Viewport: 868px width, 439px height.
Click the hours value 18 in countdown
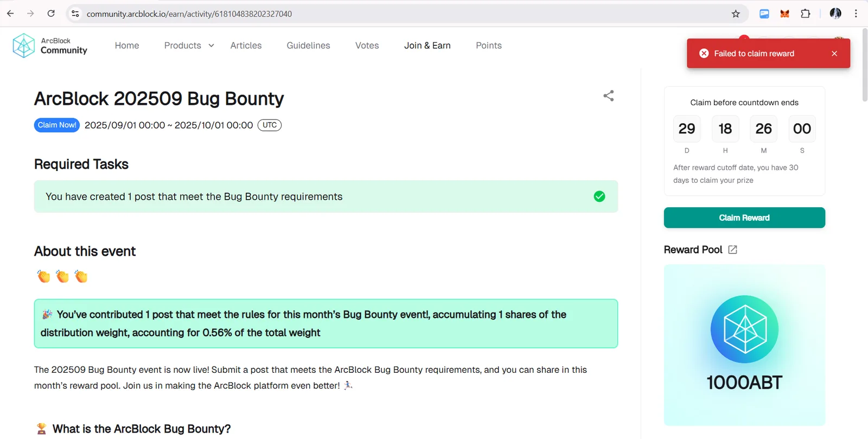click(725, 129)
